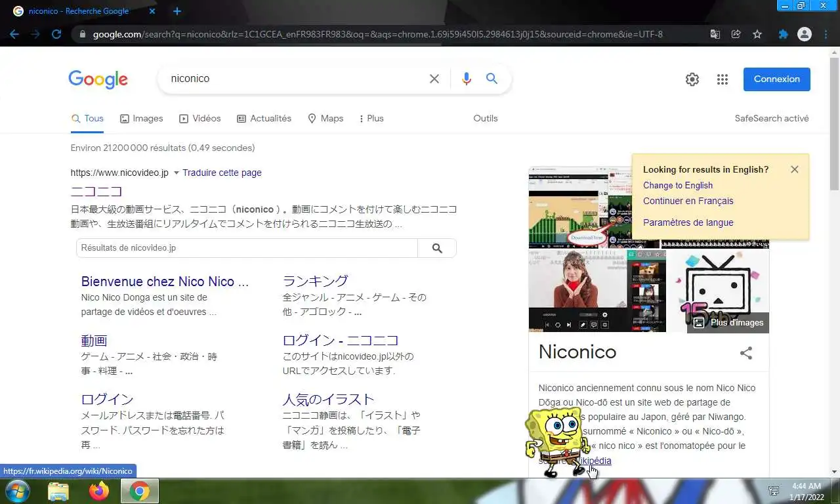The height and width of the screenshot is (504, 840).
Task: Launch Firefox from taskbar
Action: pos(99,491)
